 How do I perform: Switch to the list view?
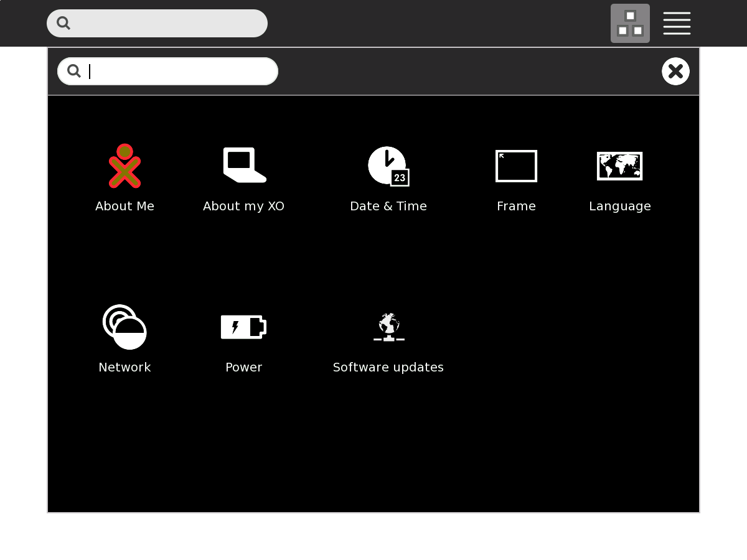pos(677,24)
